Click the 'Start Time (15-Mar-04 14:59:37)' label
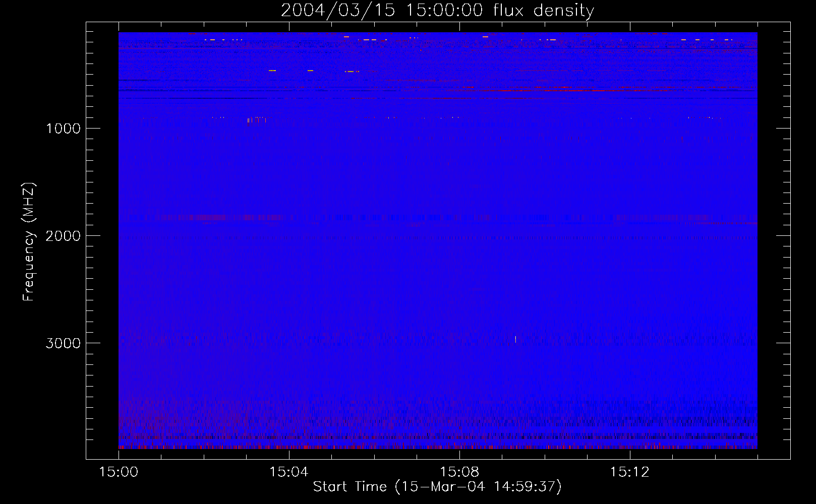816x504 pixels. coord(437,487)
